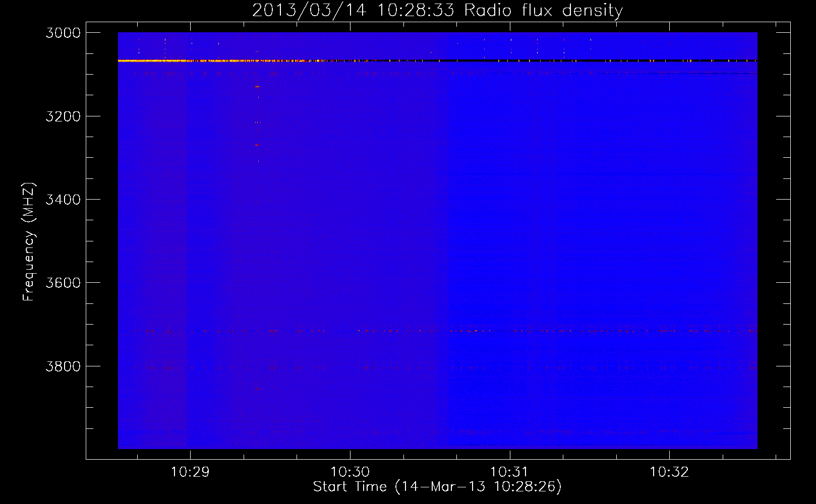Viewport: 816px width, 504px height.
Task: Click the 10:31 time tick label
Action: pos(509,472)
